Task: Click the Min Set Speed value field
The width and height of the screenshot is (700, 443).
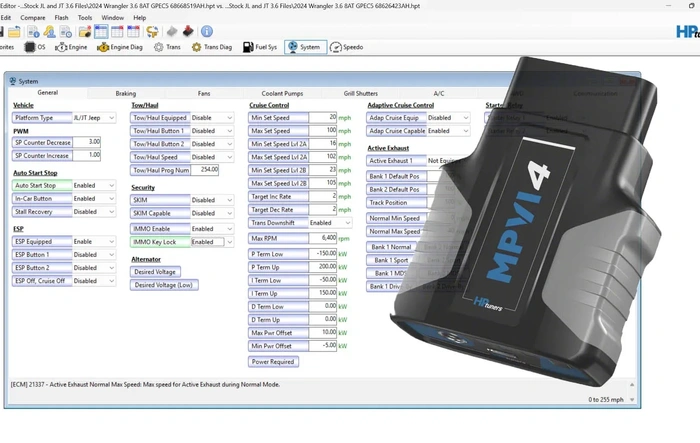Action: point(322,117)
